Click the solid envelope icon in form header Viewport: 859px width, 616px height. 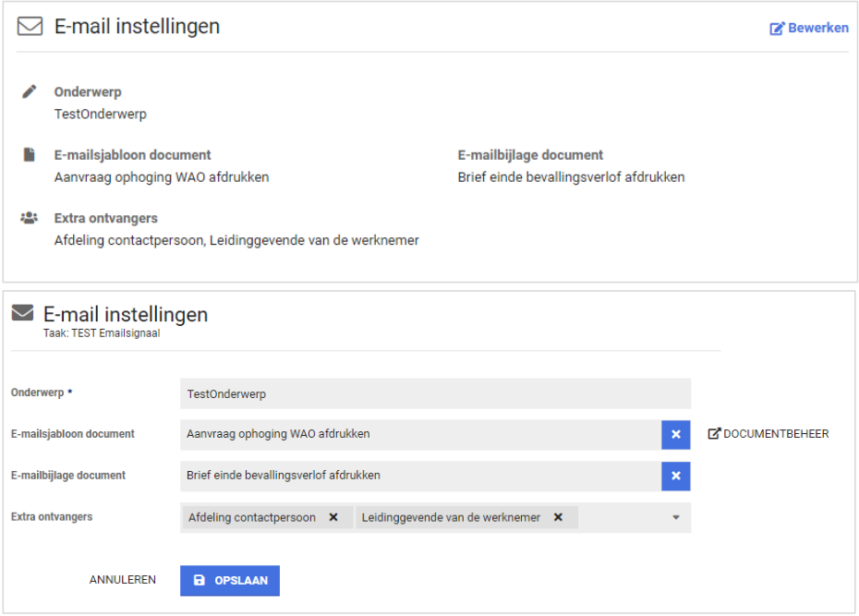point(23,314)
